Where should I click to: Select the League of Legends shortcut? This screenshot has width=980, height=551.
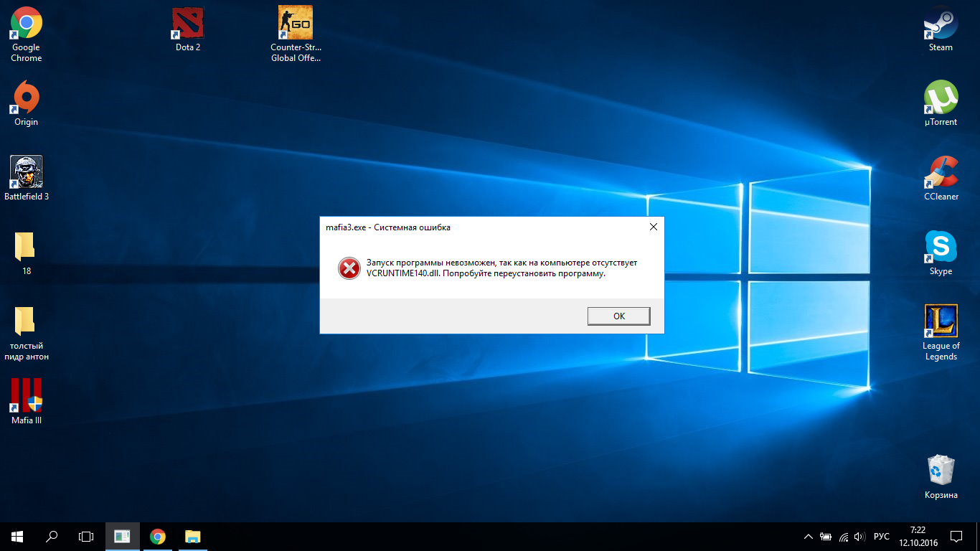click(941, 333)
